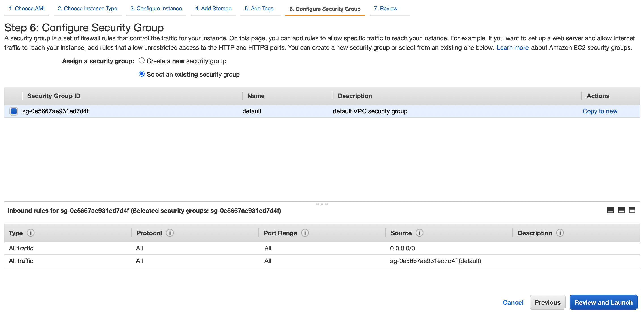
Task: Click the Review and Launch button
Action: [x=603, y=302]
